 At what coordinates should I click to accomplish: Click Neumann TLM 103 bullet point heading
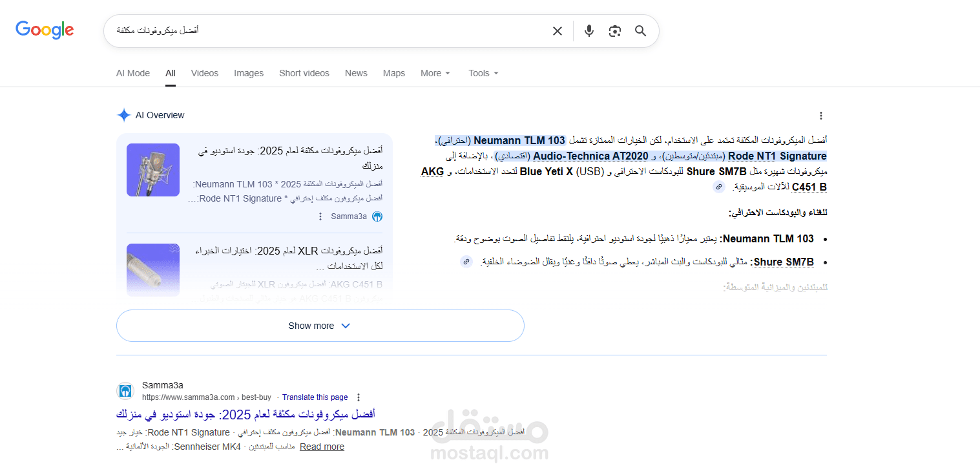[x=767, y=238]
